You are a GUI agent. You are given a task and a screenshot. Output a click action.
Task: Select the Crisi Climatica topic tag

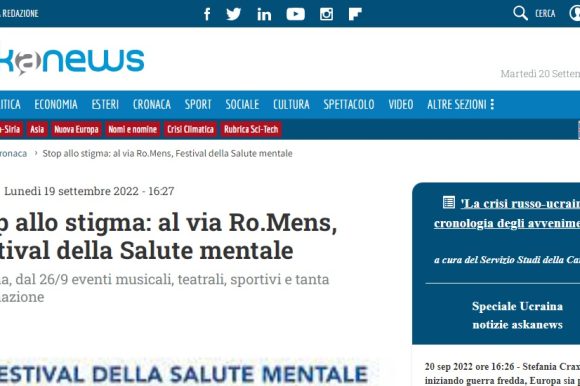[190, 129]
